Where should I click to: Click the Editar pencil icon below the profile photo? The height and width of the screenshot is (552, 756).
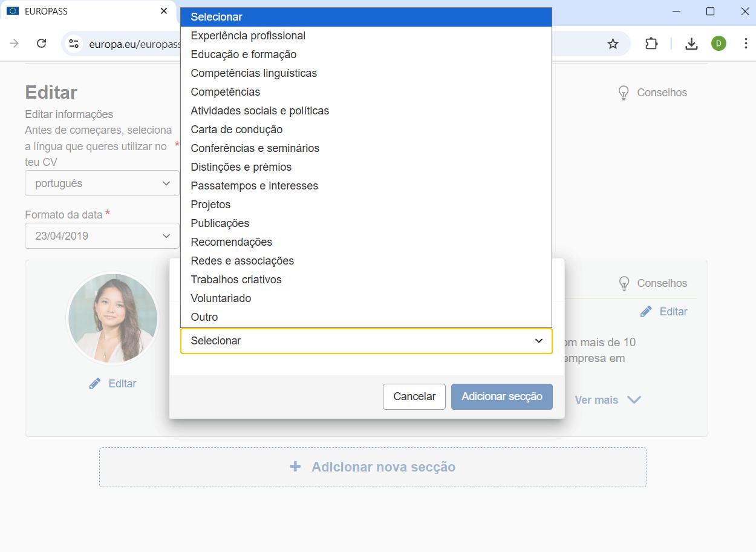pos(94,383)
